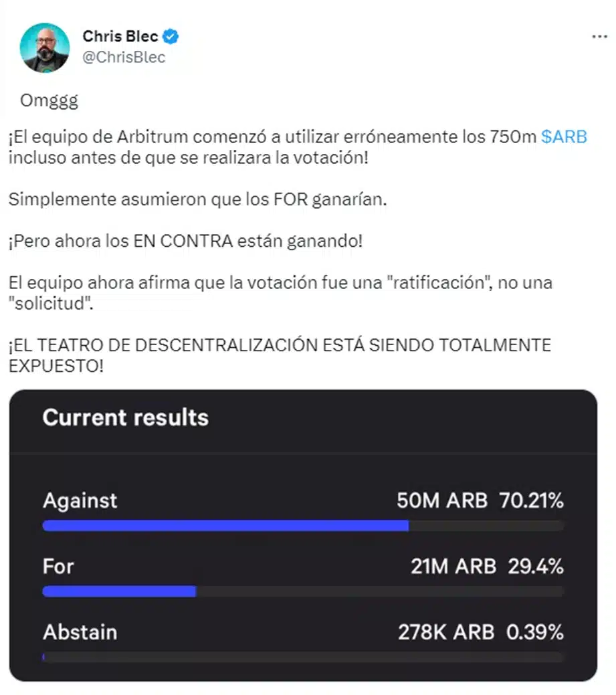Click the blue verified badge
This screenshot has height=695, width=616.
tap(173, 36)
